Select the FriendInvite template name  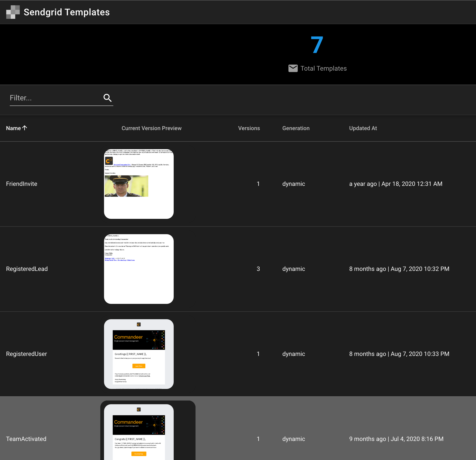coord(22,184)
